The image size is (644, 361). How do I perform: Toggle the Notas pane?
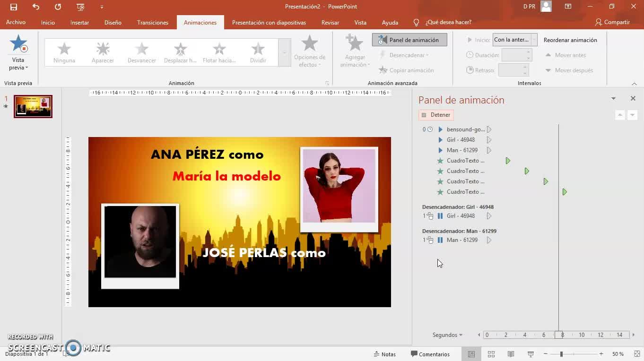tap(384, 354)
